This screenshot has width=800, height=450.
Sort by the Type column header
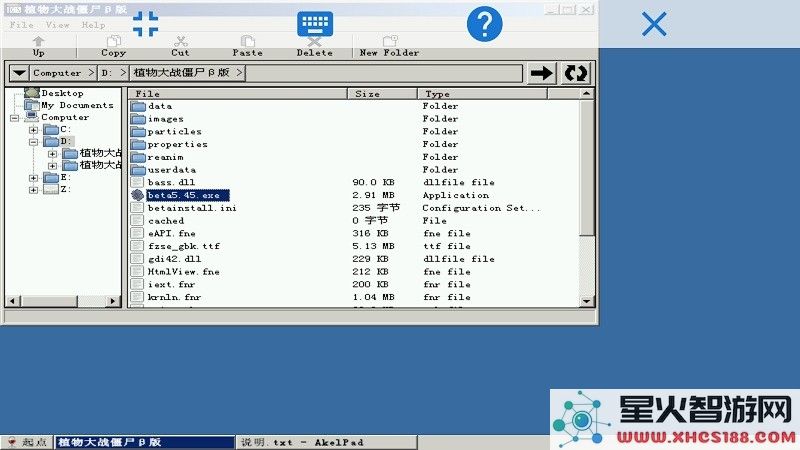[x=482, y=94]
